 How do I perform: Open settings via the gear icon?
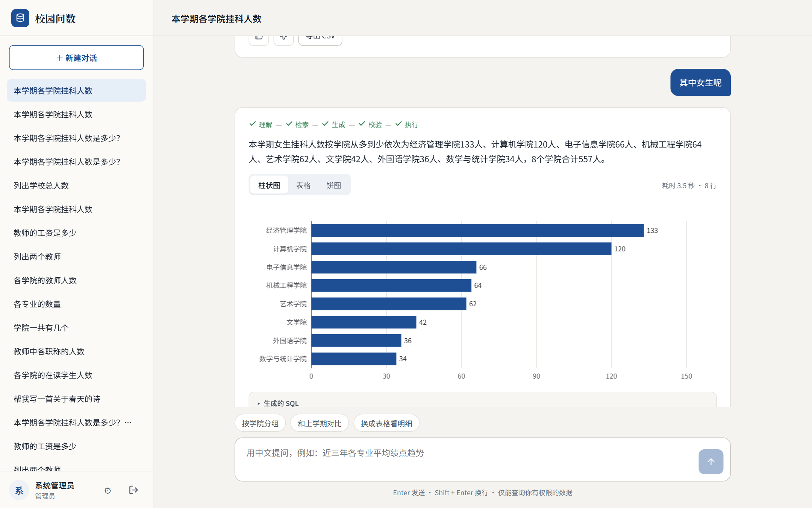[108, 491]
